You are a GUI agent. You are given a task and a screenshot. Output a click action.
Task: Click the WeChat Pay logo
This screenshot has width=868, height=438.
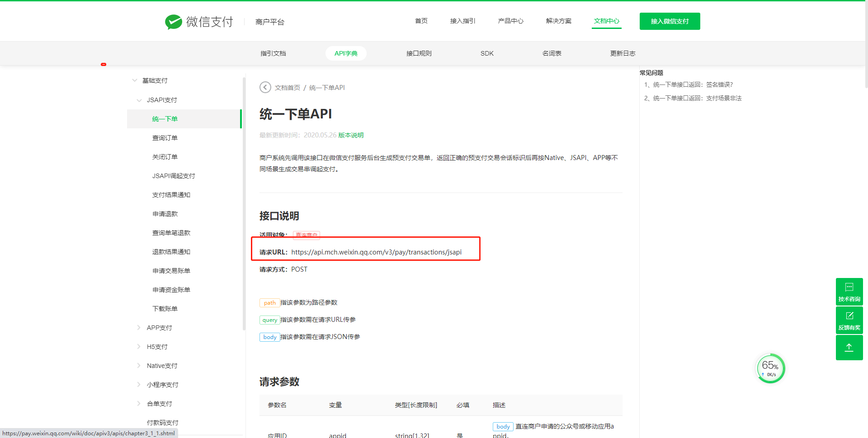199,21
